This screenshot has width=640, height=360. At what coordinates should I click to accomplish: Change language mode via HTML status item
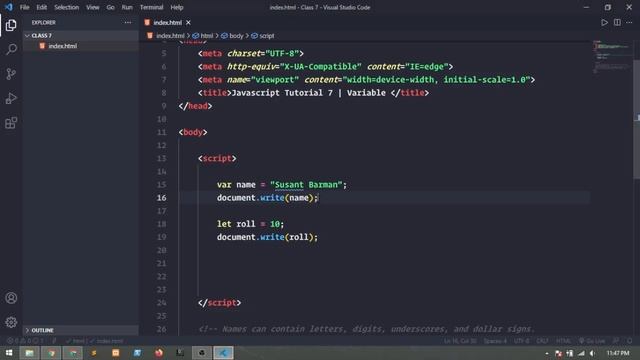tap(563, 341)
